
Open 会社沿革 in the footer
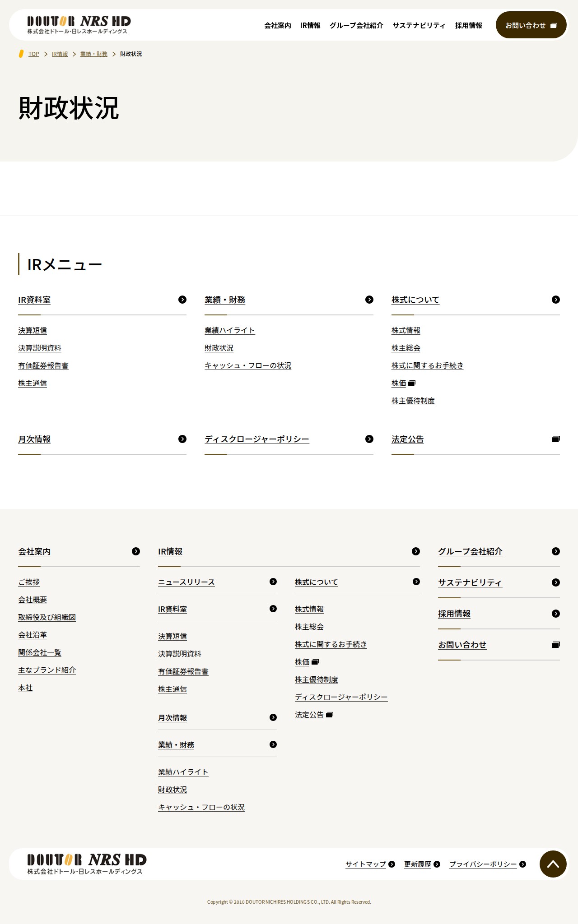pyautogui.click(x=33, y=635)
